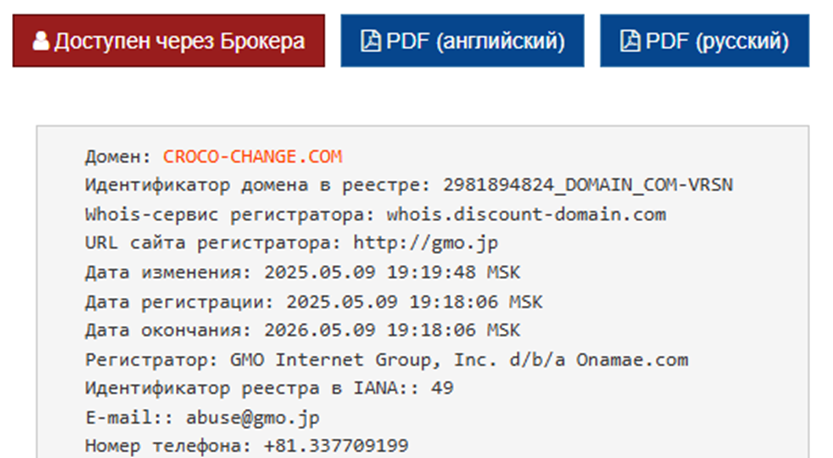Click the Домен: label
Viewport: 833px width, 458px height.
(118, 157)
